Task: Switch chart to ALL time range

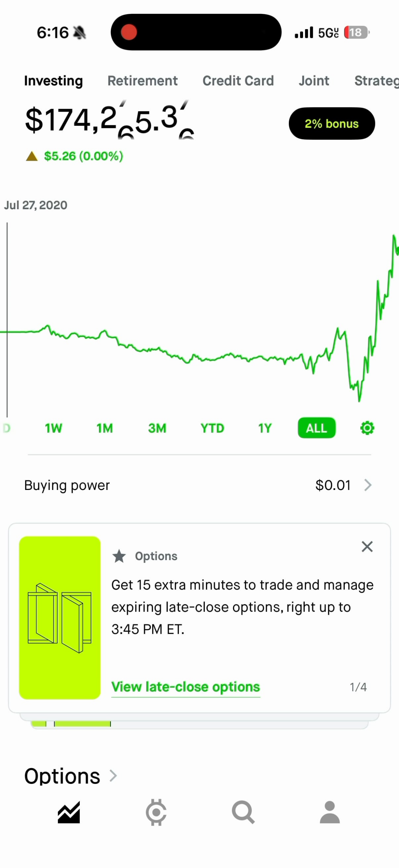Action: tap(316, 428)
